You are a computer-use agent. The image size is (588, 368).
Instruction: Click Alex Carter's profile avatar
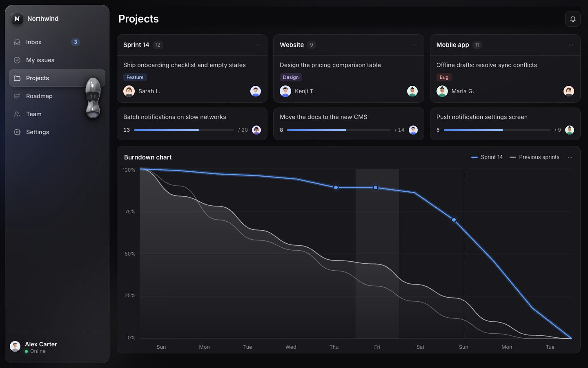point(15,347)
